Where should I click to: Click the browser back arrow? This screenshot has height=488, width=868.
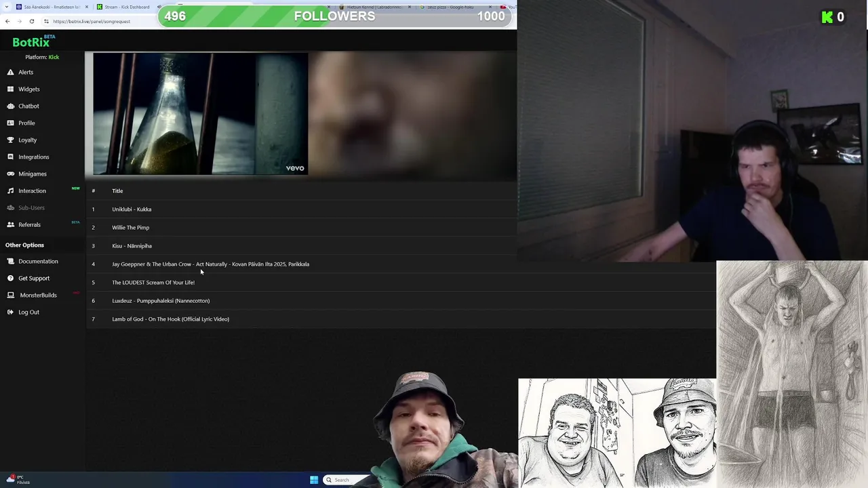point(7,21)
